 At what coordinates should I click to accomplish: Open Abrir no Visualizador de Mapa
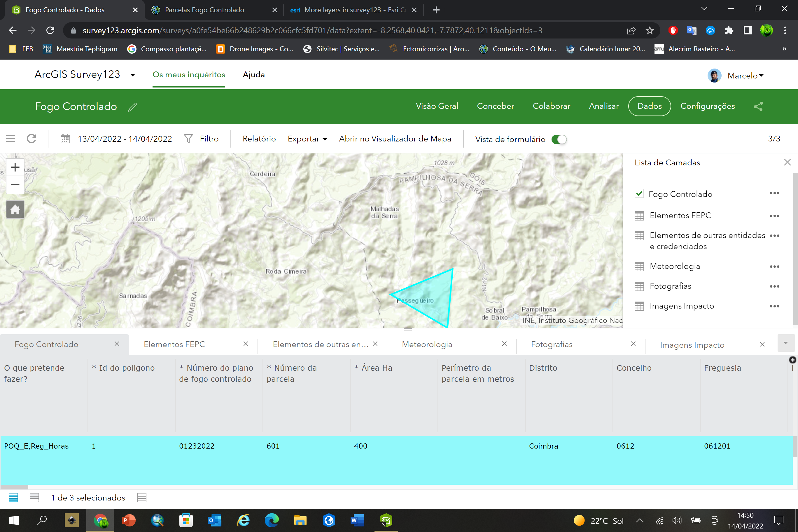(x=395, y=139)
